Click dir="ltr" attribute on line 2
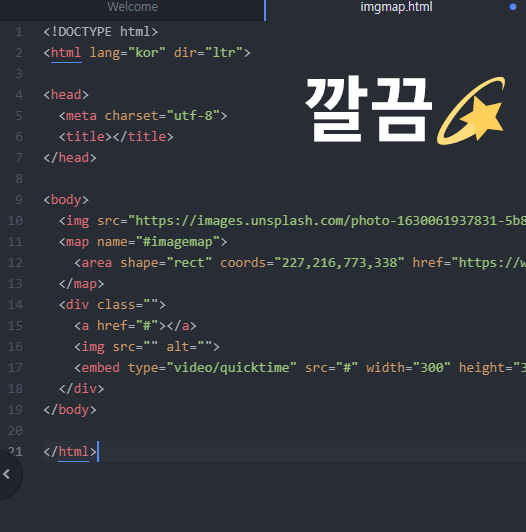Screen dimensions: 526x532 click(208, 53)
